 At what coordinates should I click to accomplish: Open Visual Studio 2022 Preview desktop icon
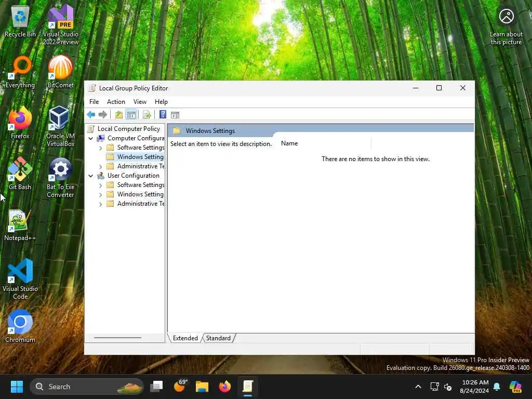(61, 25)
